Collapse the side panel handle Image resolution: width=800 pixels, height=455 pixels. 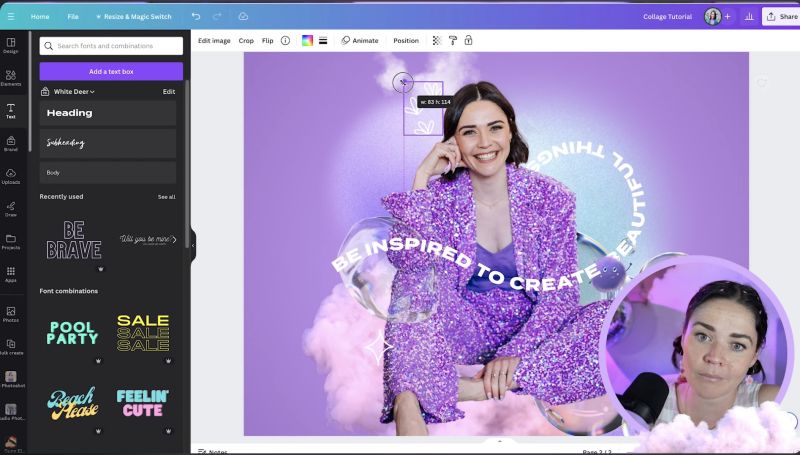193,245
